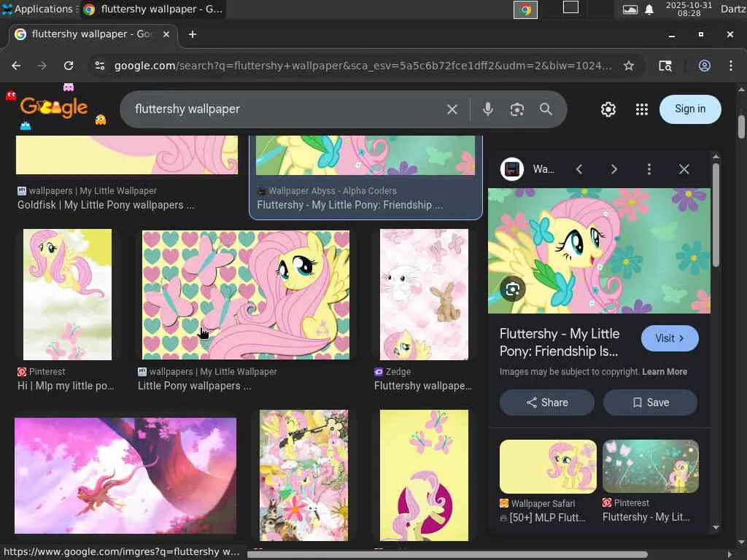Viewport: 747px width, 560px height.
Task: Open Google Lens page search icon in toolbar
Action: point(665,66)
